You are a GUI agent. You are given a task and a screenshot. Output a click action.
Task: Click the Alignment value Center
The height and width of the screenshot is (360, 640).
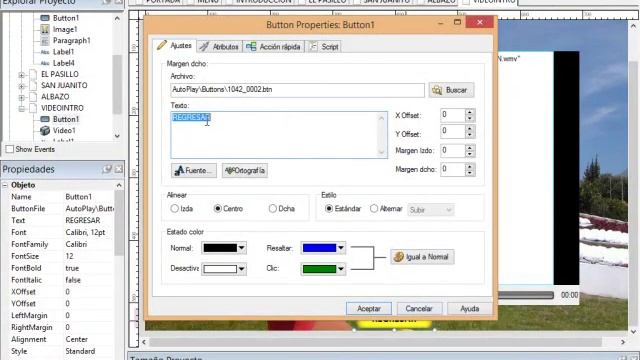click(76, 339)
